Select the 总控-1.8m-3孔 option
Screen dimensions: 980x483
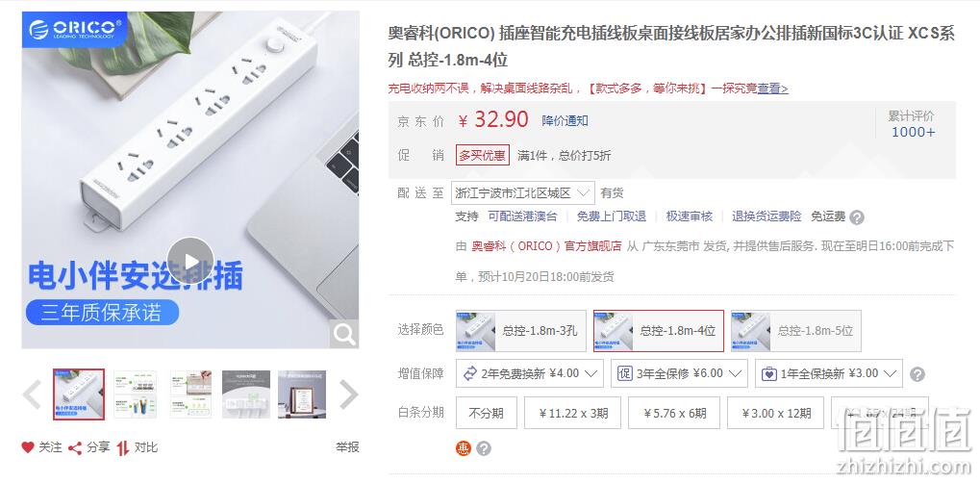tap(521, 331)
